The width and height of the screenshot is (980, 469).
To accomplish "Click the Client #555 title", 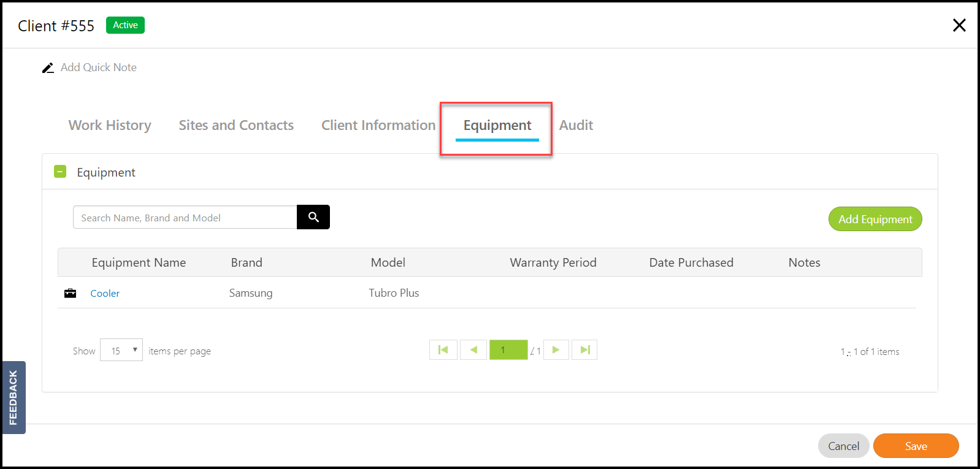I will [56, 26].
